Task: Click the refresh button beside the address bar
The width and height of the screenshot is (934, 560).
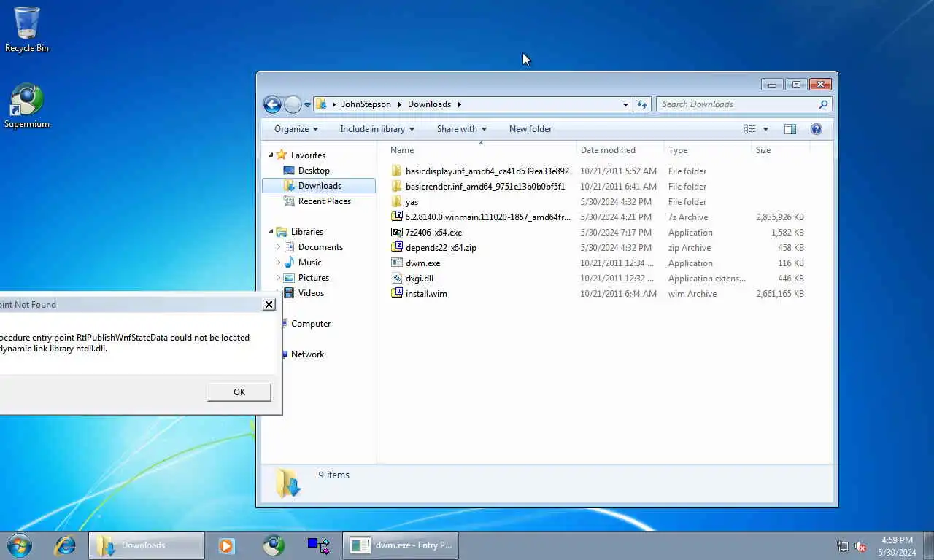Action: [642, 104]
